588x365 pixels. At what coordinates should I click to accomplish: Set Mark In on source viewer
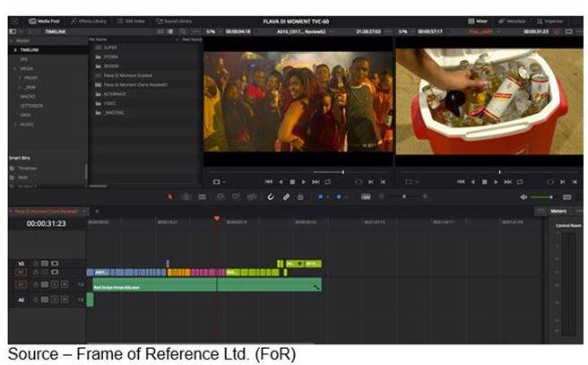[x=371, y=182]
